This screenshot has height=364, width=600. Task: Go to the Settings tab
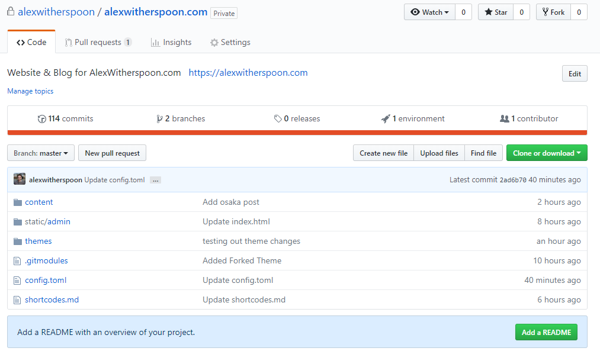pyautogui.click(x=230, y=43)
